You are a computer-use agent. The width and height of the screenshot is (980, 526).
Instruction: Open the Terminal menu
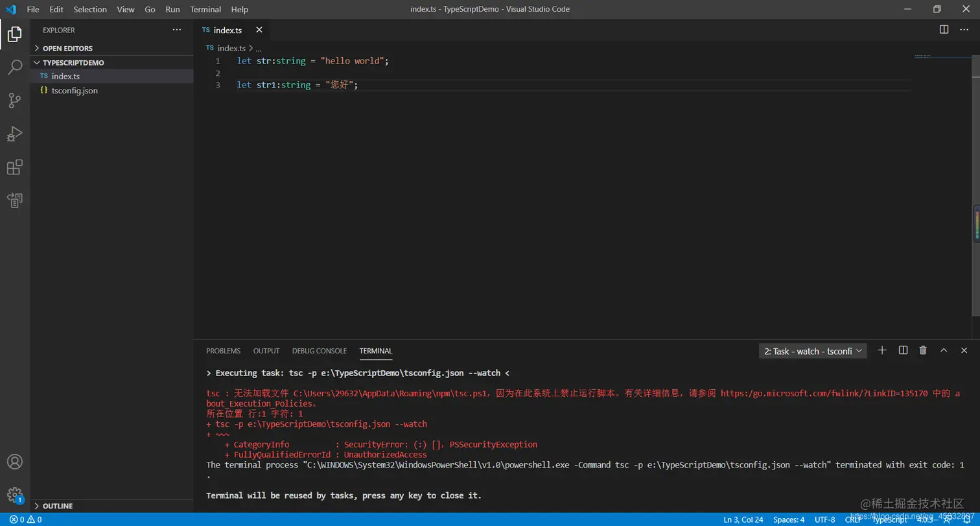point(205,9)
